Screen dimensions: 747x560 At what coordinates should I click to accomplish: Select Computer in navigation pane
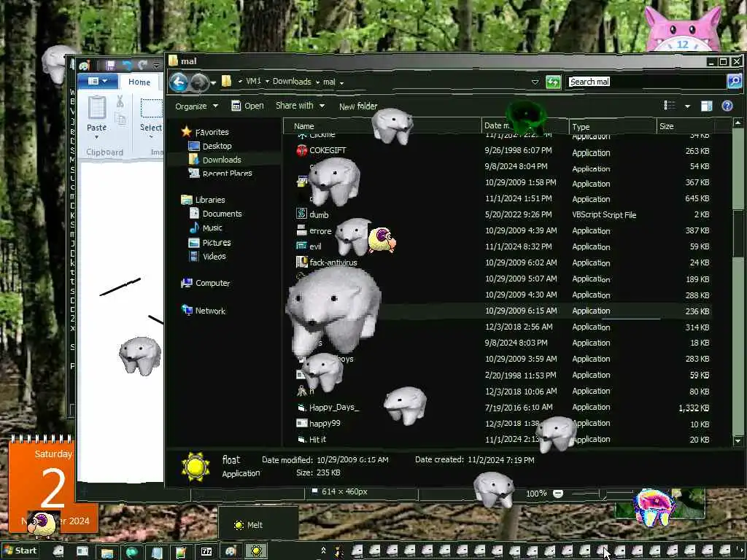(x=205, y=283)
